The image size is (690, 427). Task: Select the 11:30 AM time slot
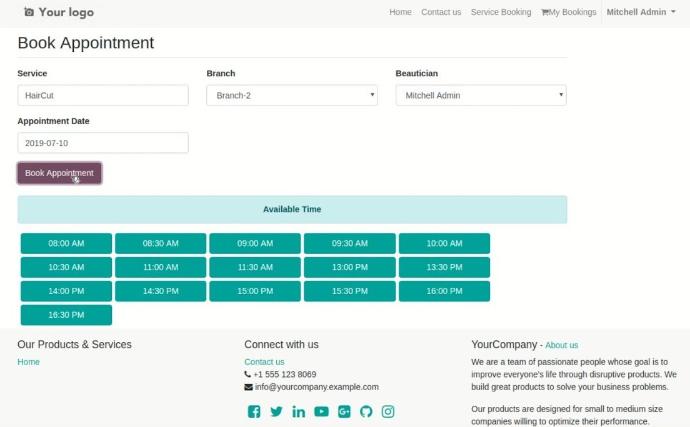255,267
